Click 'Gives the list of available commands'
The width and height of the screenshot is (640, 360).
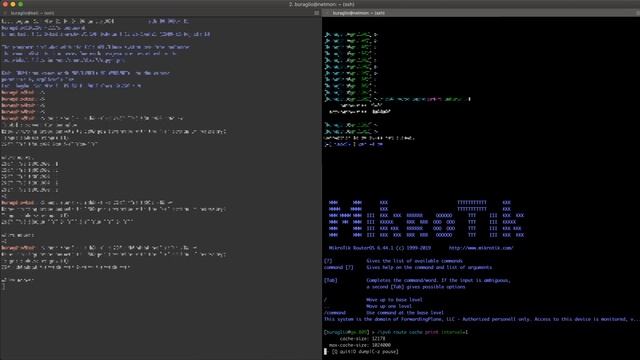(414, 261)
